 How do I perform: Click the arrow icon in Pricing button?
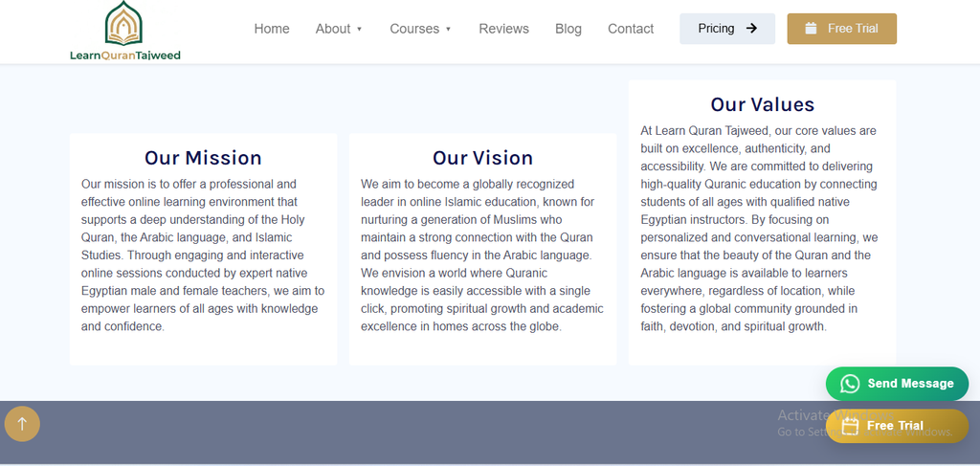click(752, 28)
